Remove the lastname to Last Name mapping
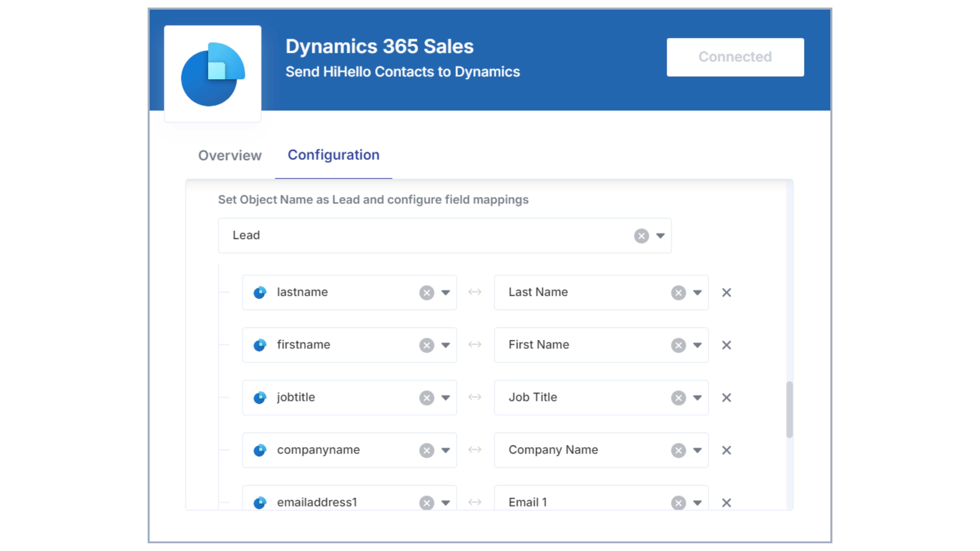 726,293
